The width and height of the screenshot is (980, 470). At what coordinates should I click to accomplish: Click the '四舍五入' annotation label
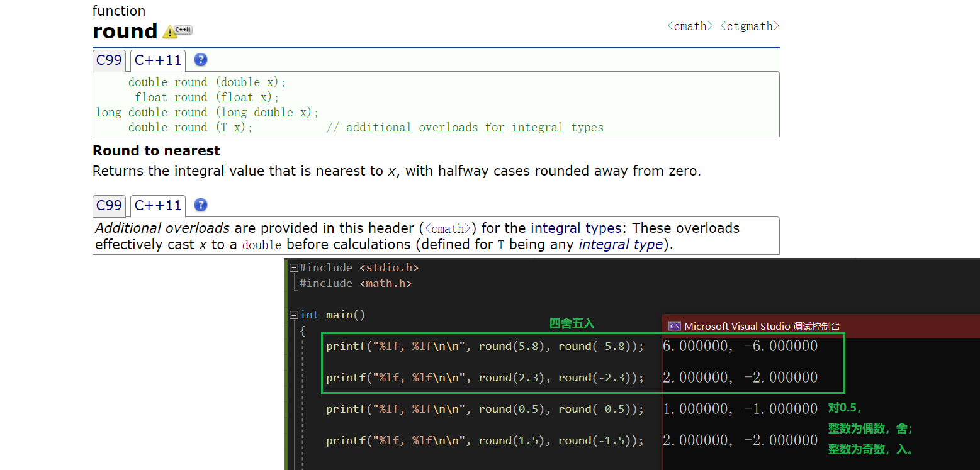click(572, 323)
